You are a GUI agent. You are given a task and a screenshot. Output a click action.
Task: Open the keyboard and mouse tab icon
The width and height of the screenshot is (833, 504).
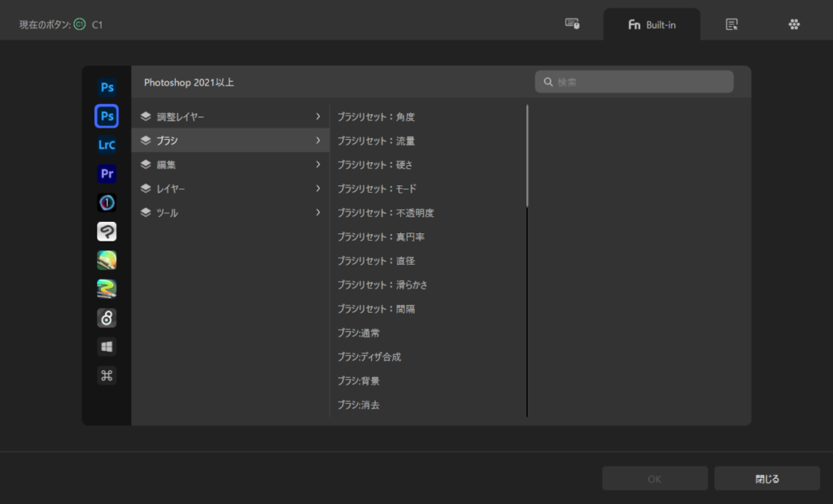click(x=572, y=24)
